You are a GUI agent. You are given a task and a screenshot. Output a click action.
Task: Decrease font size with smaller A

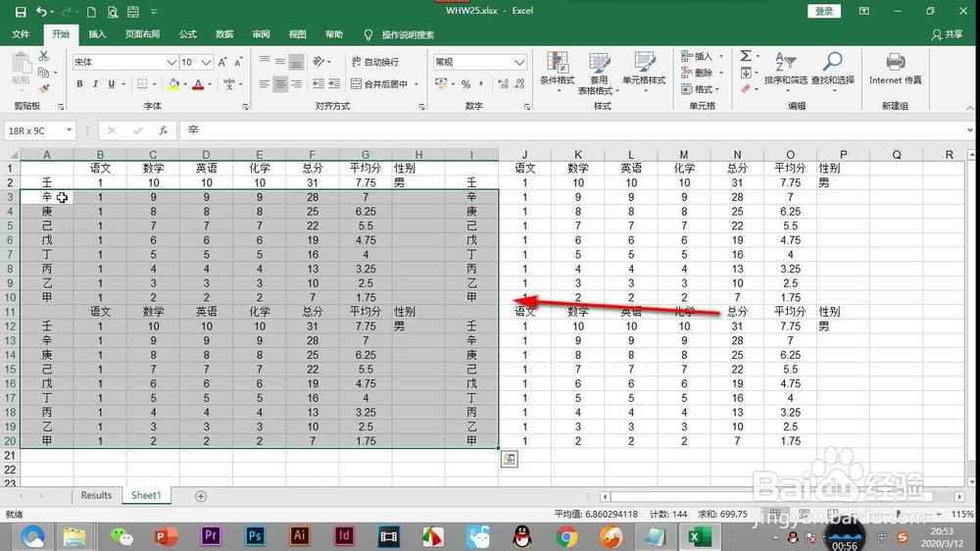[238, 62]
